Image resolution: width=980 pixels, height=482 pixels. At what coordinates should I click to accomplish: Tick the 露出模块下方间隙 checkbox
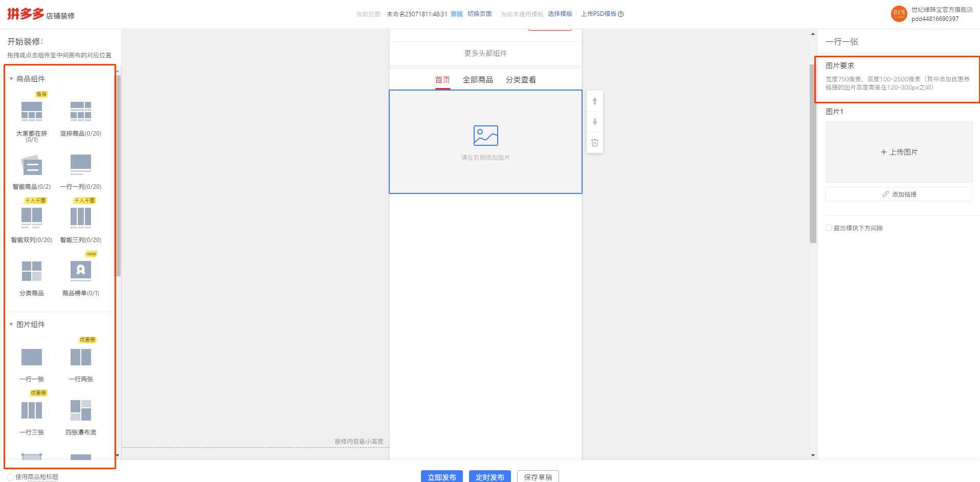click(x=829, y=228)
